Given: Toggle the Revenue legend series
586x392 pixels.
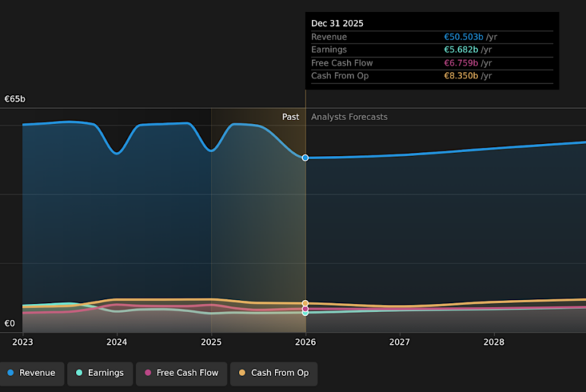Looking at the screenshot, I should pyautogui.click(x=32, y=373).
